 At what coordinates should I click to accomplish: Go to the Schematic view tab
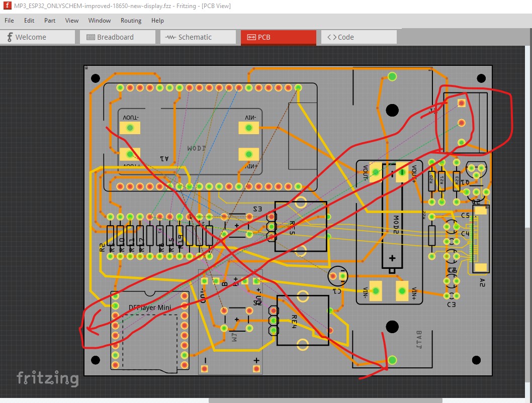pyautogui.click(x=198, y=37)
